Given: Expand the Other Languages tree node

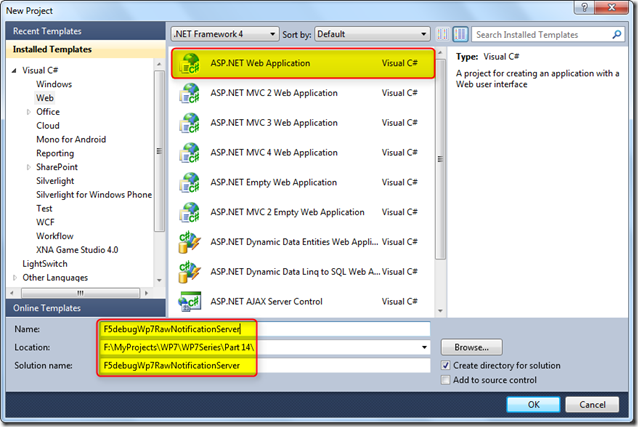Looking at the screenshot, I should pos(15,278).
